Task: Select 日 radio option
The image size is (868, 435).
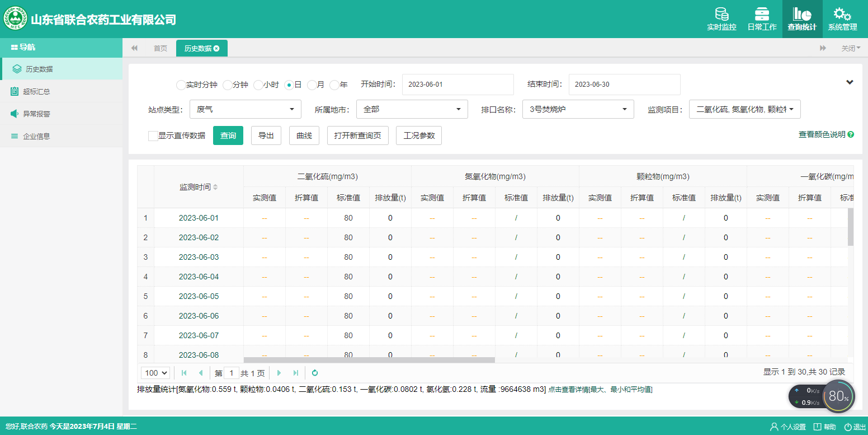Action: coord(289,85)
